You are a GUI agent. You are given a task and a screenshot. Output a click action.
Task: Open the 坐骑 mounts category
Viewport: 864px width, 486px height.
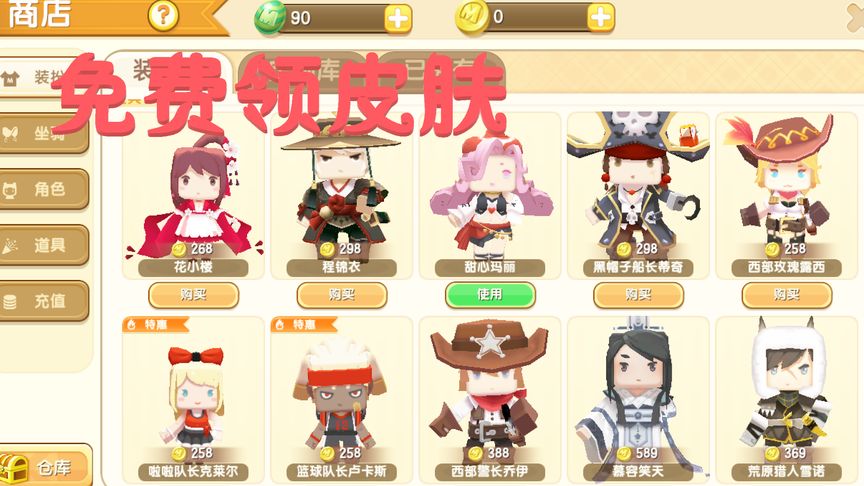44,133
